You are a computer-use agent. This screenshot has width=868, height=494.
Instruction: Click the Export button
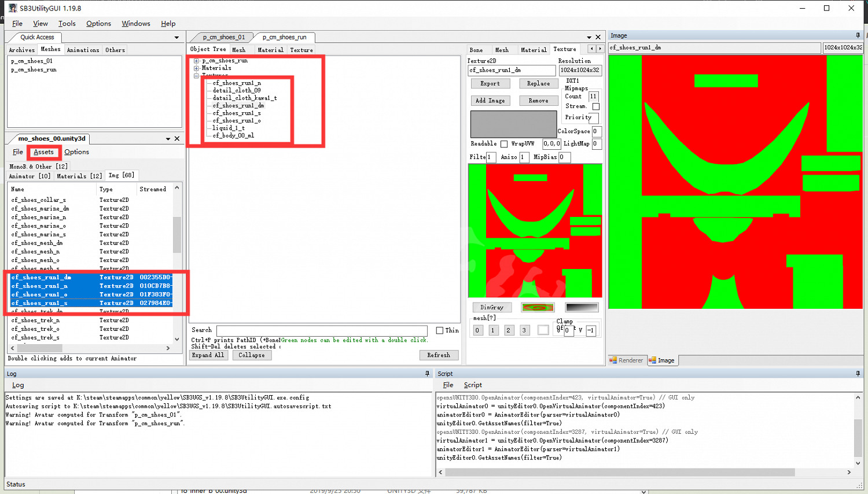[490, 84]
